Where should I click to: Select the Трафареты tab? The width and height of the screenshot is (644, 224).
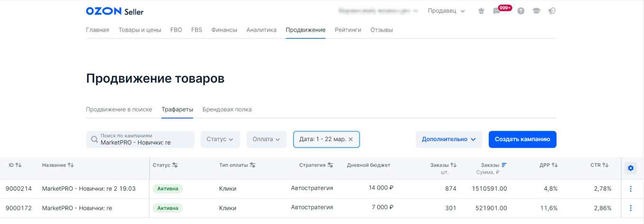(x=177, y=109)
